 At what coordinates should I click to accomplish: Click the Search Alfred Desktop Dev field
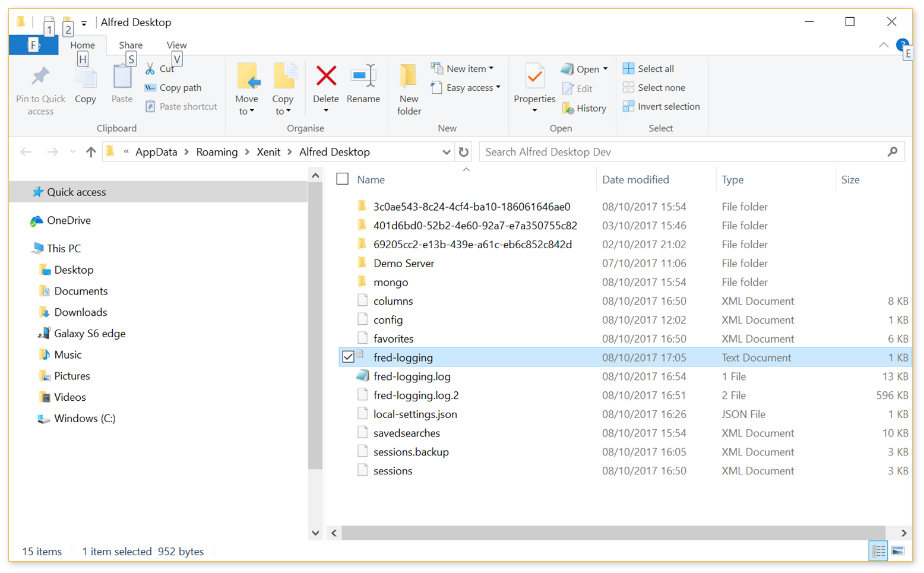[683, 152]
